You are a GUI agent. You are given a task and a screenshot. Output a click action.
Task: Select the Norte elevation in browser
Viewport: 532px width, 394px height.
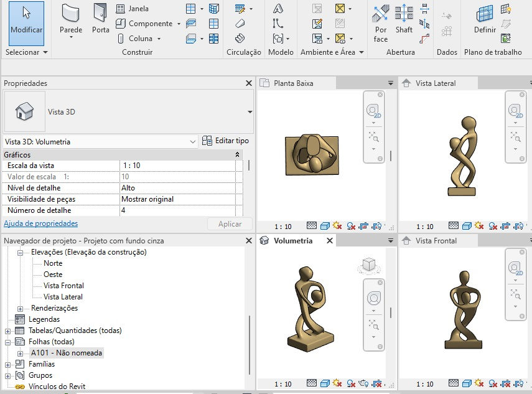point(53,263)
